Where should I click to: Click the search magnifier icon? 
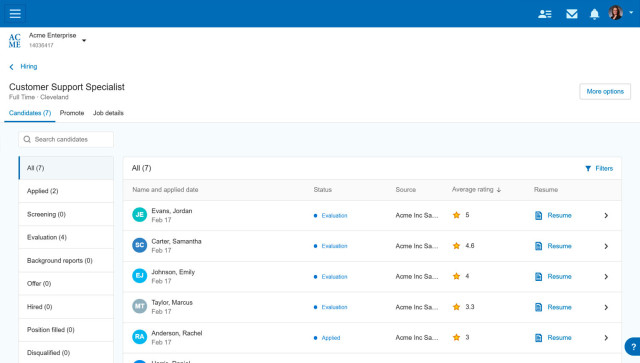pos(27,139)
